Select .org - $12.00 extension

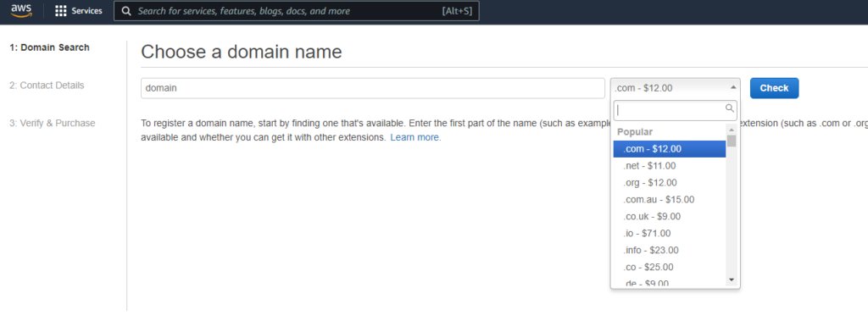pos(670,183)
